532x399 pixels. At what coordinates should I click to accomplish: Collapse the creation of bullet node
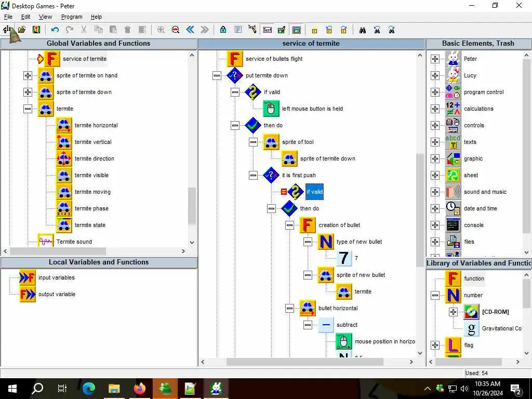[289, 225]
